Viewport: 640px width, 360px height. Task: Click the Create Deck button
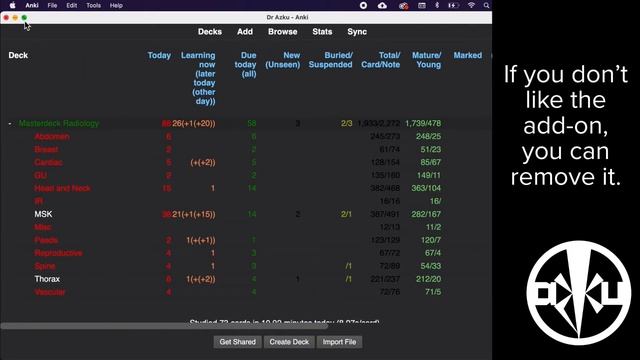pos(289,342)
